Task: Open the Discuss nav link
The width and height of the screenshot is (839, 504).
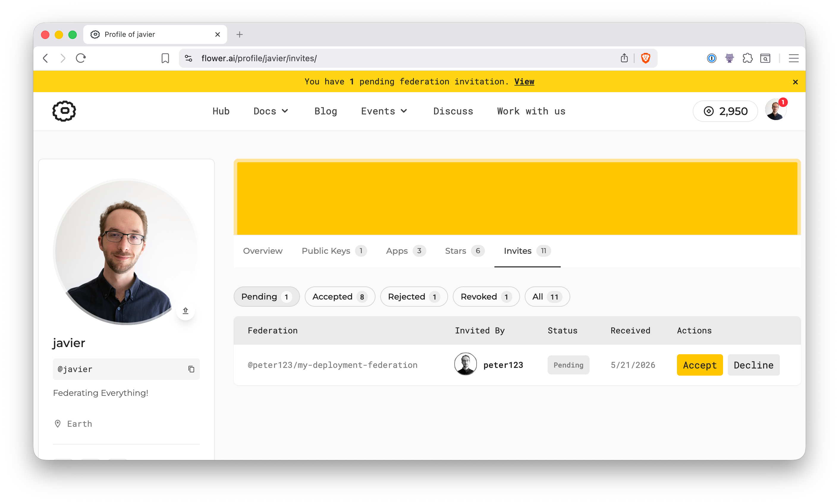Action: click(453, 111)
